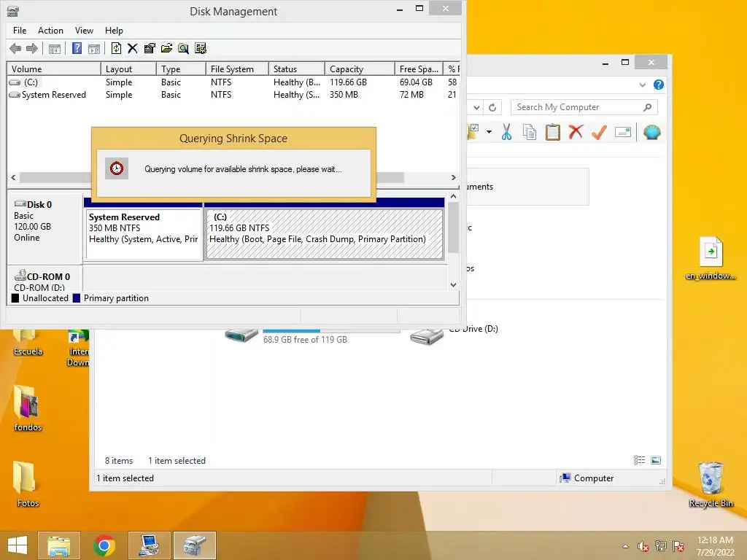The width and height of the screenshot is (747, 560).
Task: Click the Disk Management taskbar button
Action: point(195,545)
